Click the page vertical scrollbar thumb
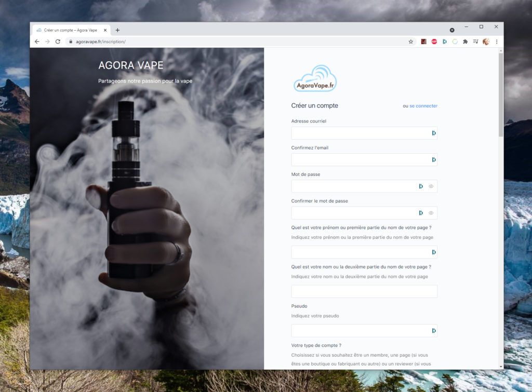The image size is (532, 392). pos(501,95)
